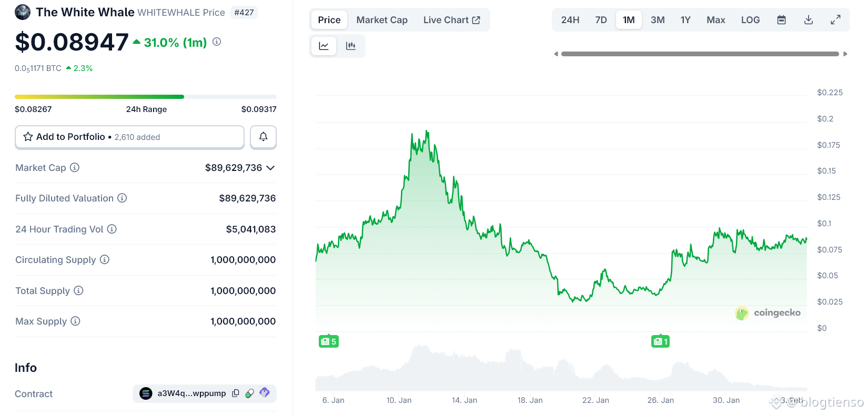
Task: Copy the contract address with copy icon
Action: click(236, 393)
